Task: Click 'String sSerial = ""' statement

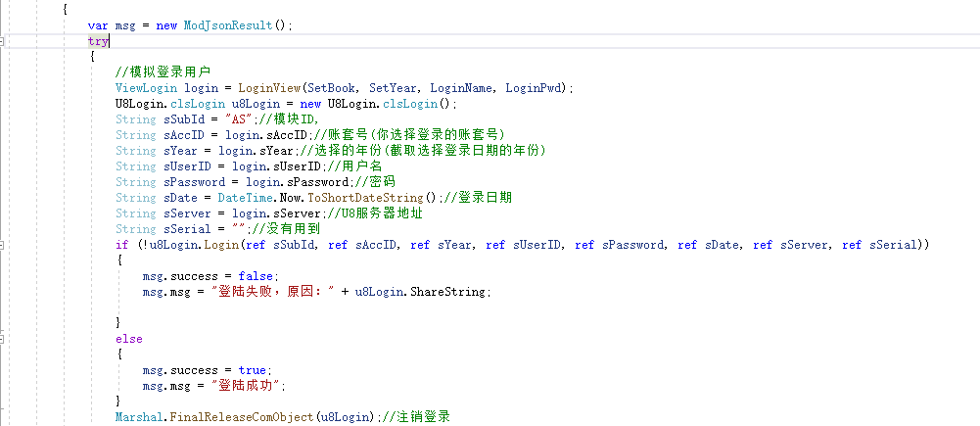Action: (182, 229)
